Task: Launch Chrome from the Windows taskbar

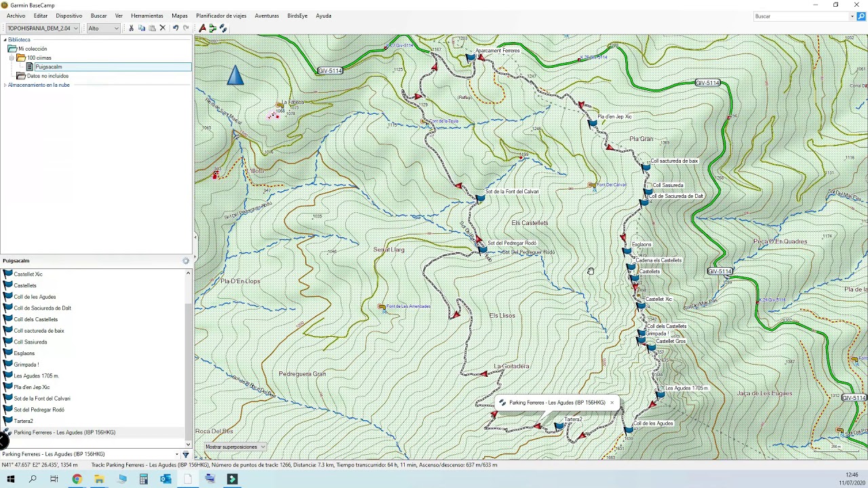Action: pos(77,479)
